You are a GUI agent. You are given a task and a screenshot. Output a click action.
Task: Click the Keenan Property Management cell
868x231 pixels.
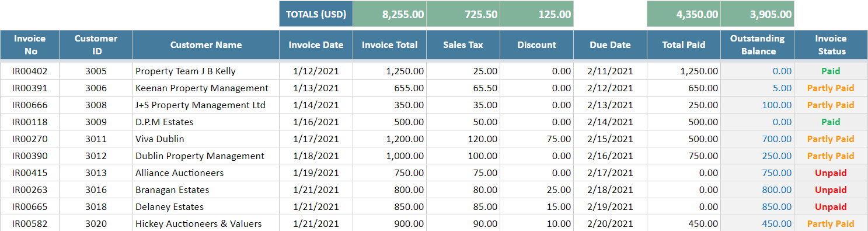tap(206, 88)
